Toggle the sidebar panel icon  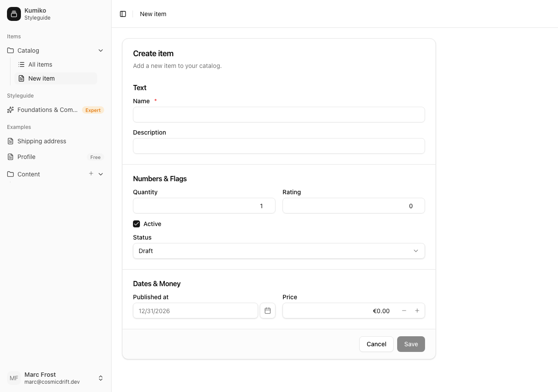pyautogui.click(x=123, y=14)
